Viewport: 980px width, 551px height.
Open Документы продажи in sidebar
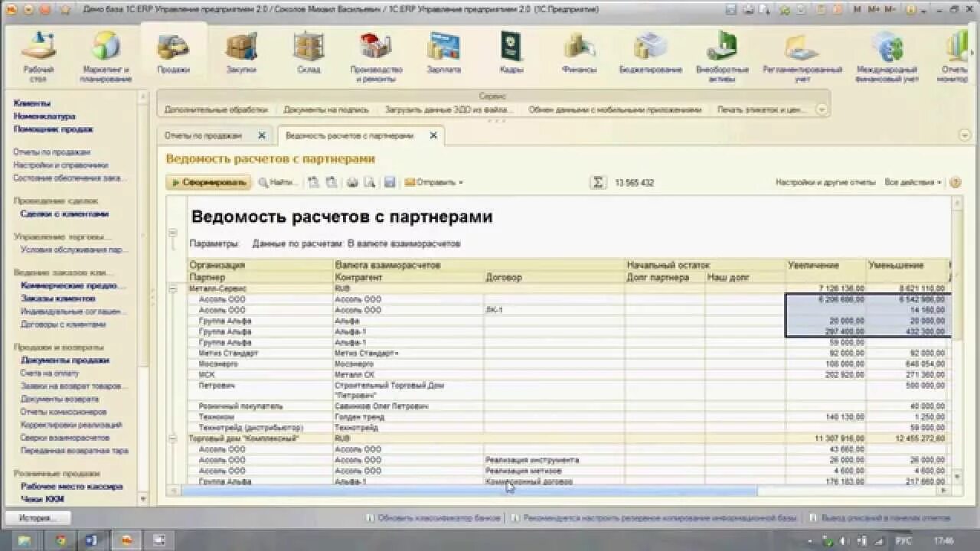click(64, 360)
